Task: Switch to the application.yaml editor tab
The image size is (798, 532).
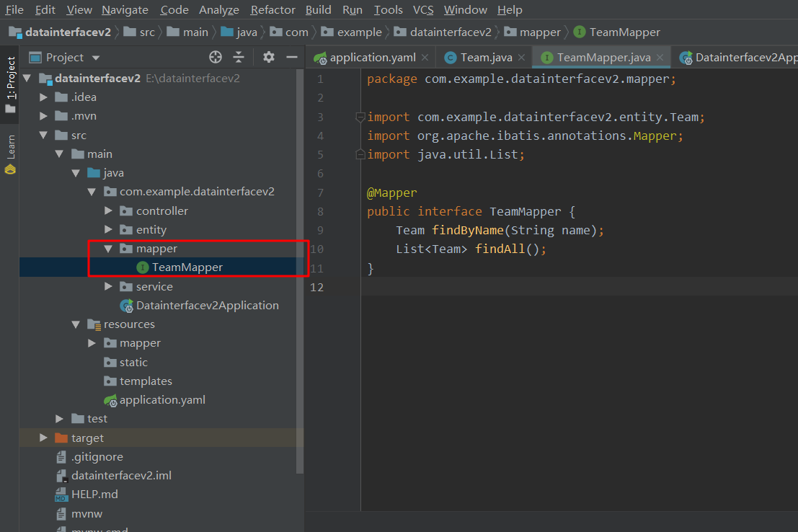Action: pos(371,58)
